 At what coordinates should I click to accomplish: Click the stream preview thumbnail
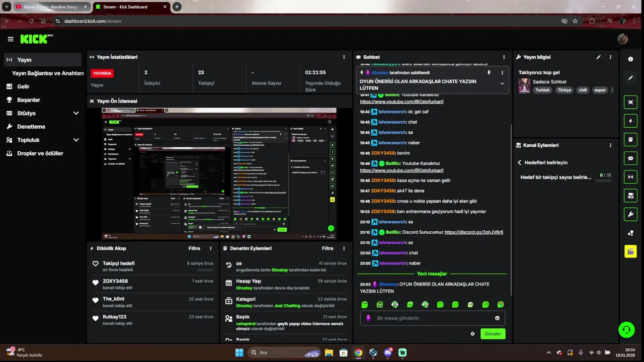point(219,173)
